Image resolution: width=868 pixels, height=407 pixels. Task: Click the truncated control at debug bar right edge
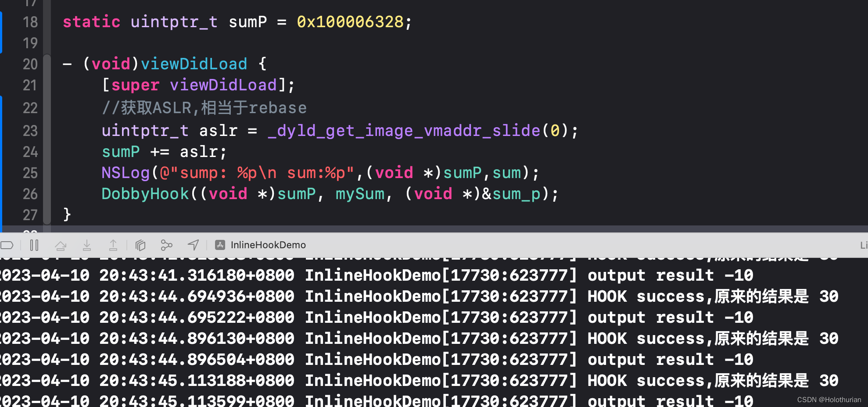[x=864, y=245]
